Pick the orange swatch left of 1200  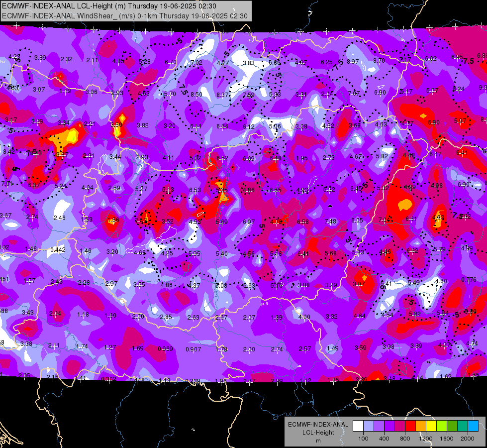(x=421, y=426)
